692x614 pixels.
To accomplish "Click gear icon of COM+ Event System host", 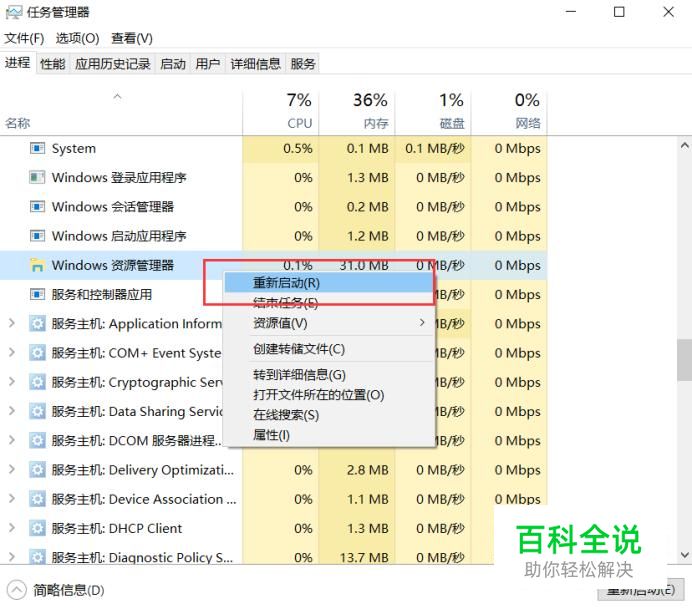I will pos(37,353).
